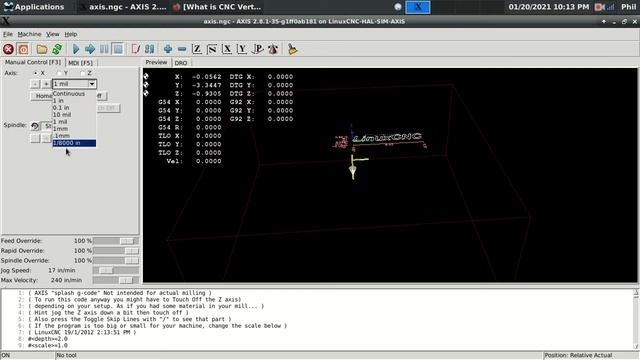This screenshot has width=640, height=360.
Task: Adjust the Feed Override slider
Action: (116, 241)
